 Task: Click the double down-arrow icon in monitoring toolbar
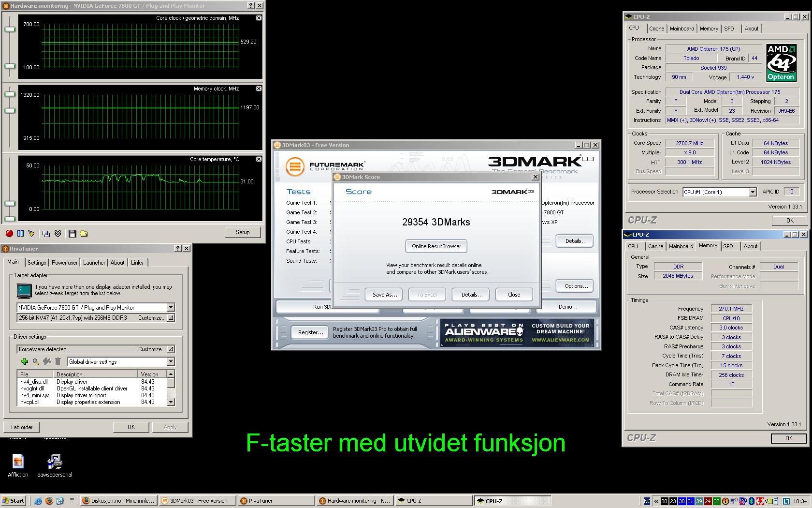[x=58, y=234]
